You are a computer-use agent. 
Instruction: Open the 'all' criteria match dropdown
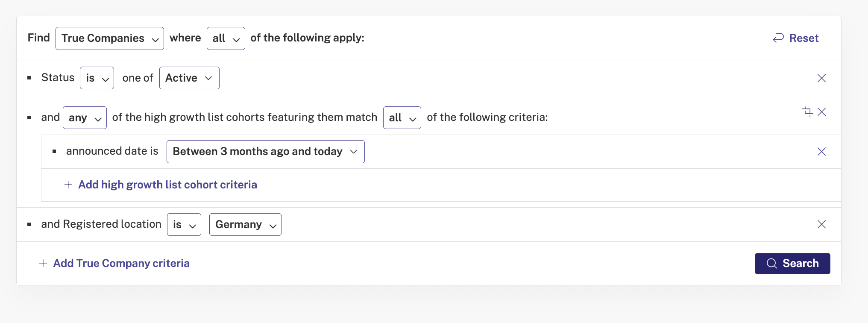tap(402, 117)
